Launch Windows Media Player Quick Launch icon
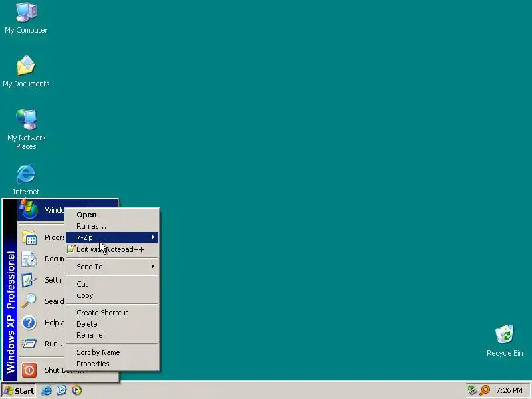 76,390
